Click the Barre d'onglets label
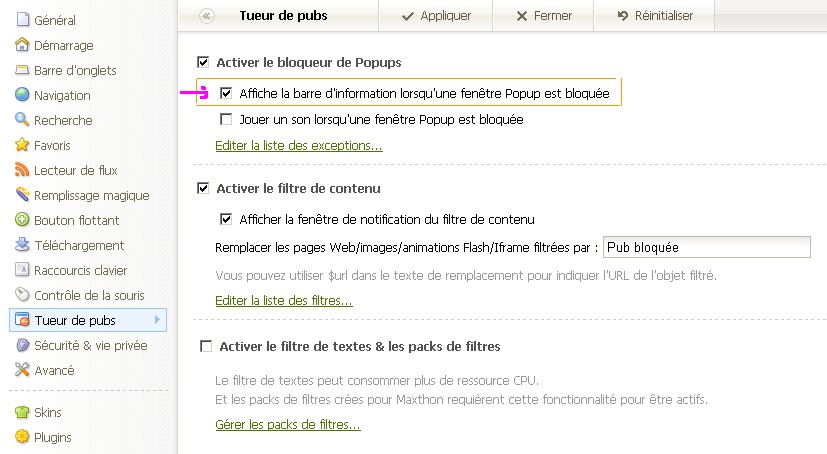The image size is (827, 454). [75, 70]
